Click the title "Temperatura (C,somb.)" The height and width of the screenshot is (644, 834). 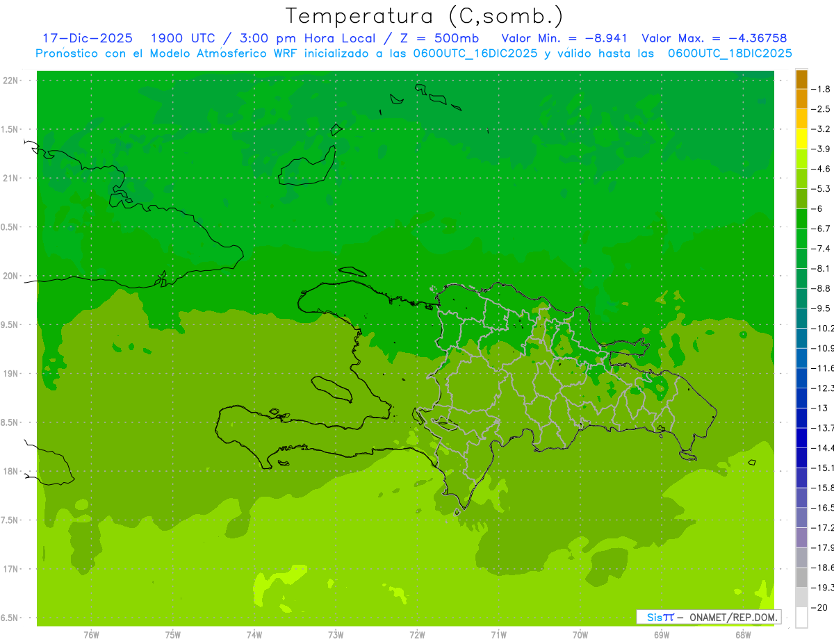[x=425, y=16]
